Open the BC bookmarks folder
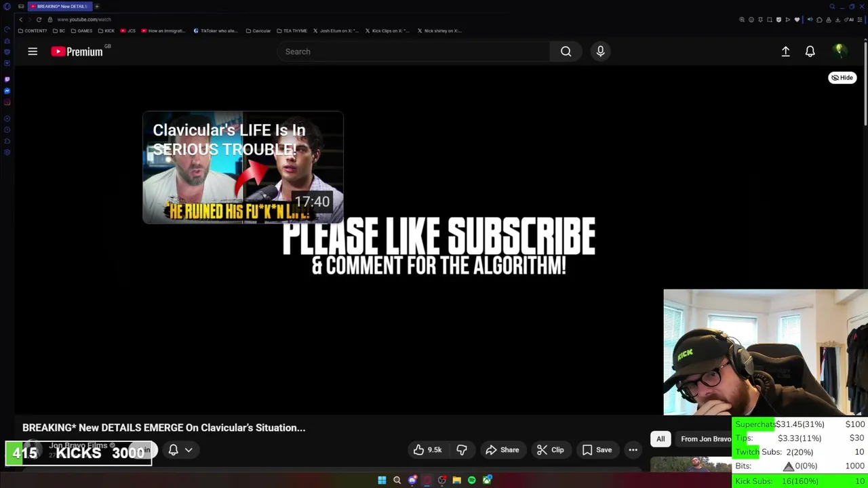Viewport: 868px width, 488px height. (59, 30)
